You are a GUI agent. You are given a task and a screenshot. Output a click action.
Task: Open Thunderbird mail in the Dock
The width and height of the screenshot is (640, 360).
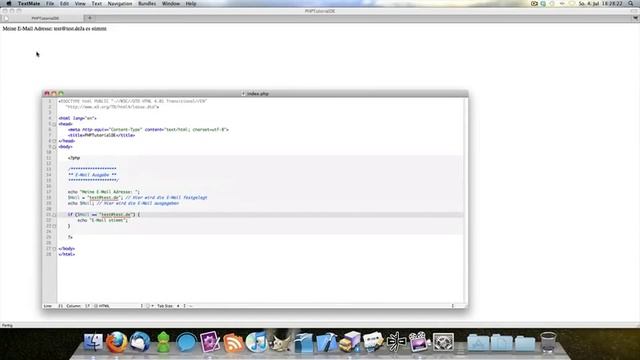click(140, 342)
